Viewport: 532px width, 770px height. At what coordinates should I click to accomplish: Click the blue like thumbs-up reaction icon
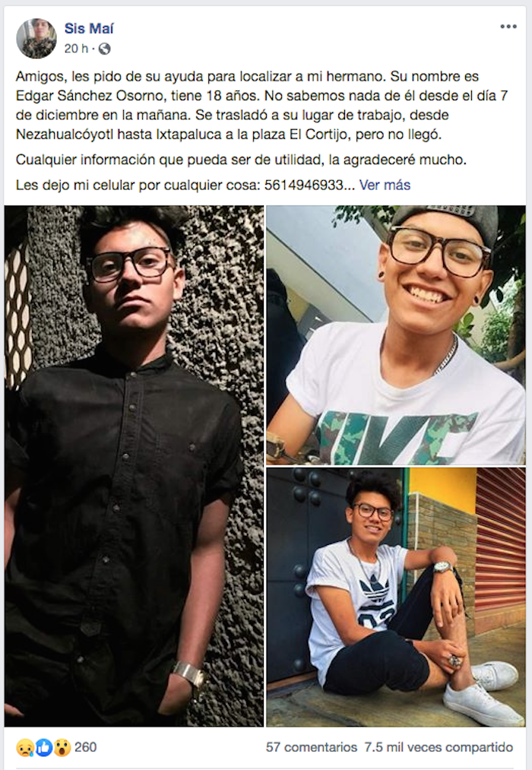pos(44,747)
